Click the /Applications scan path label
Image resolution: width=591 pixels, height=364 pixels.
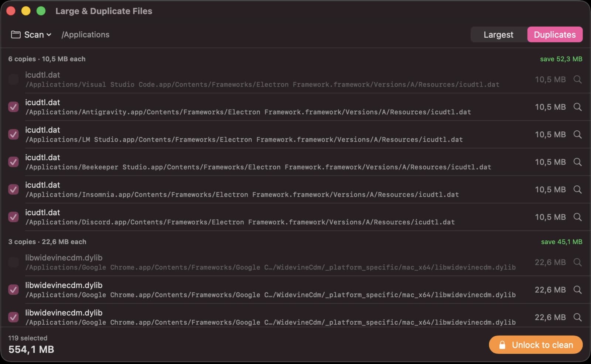point(85,35)
